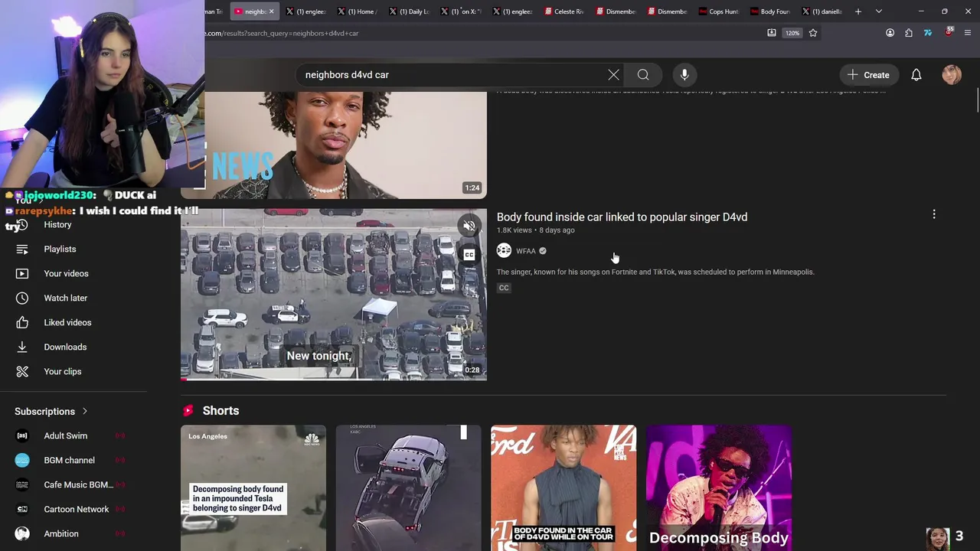
Task: Open the Cafe Music BGM subscription
Action: pos(78,485)
